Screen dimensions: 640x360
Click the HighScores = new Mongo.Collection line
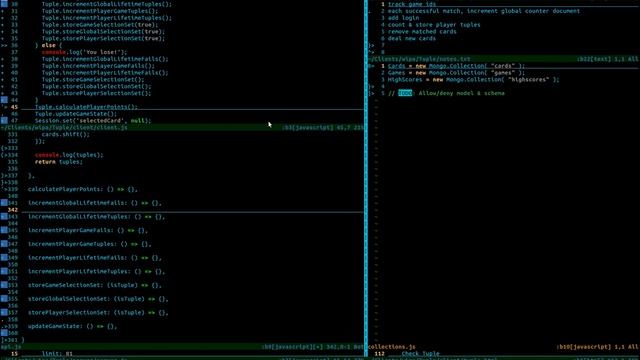(473, 80)
